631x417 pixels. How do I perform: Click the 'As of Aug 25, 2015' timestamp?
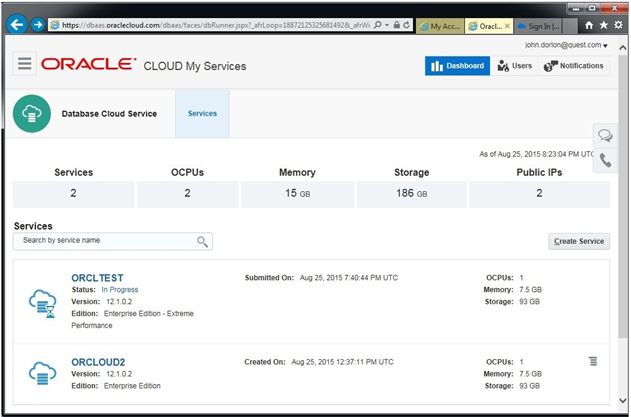536,154
